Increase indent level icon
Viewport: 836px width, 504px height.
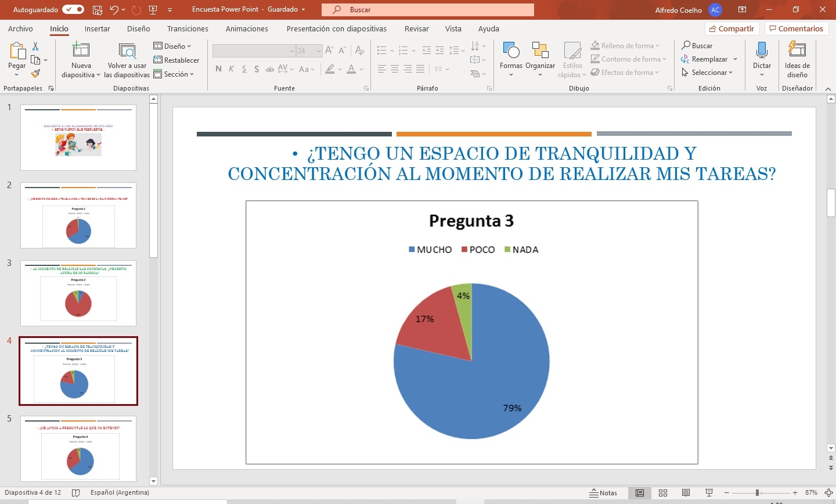pos(439,51)
